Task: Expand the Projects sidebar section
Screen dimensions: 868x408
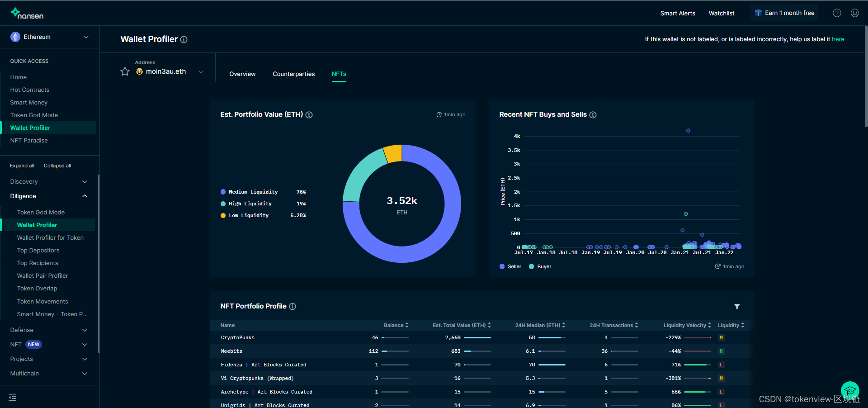Action: pyautogui.click(x=49, y=359)
